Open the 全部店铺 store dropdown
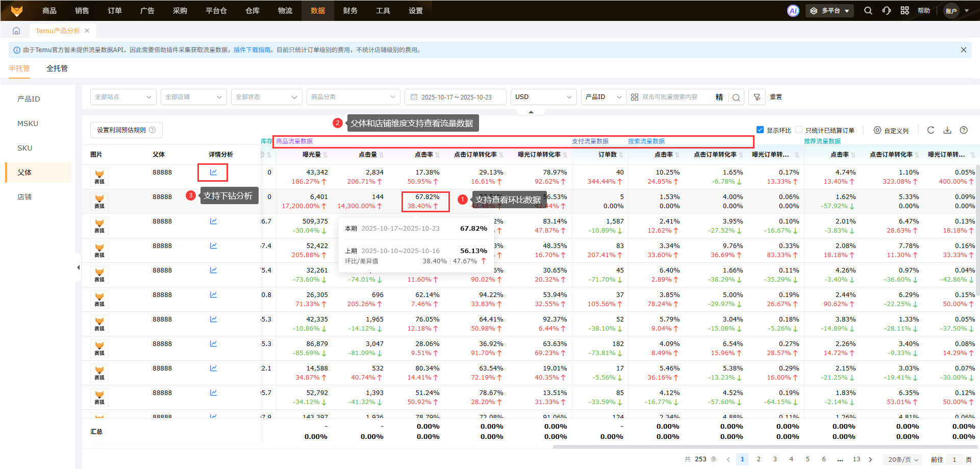This screenshot has height=469, width=980. tap(193, 97)
